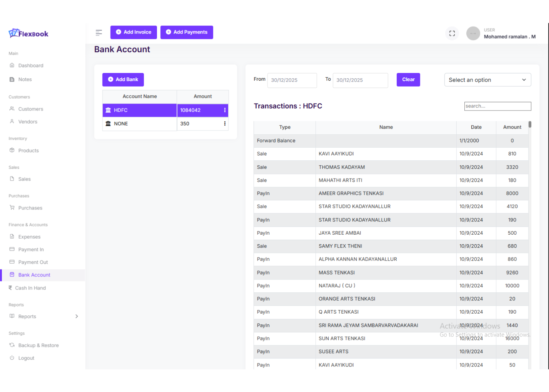Expand the Reports submenu chevron

point(77,316)
